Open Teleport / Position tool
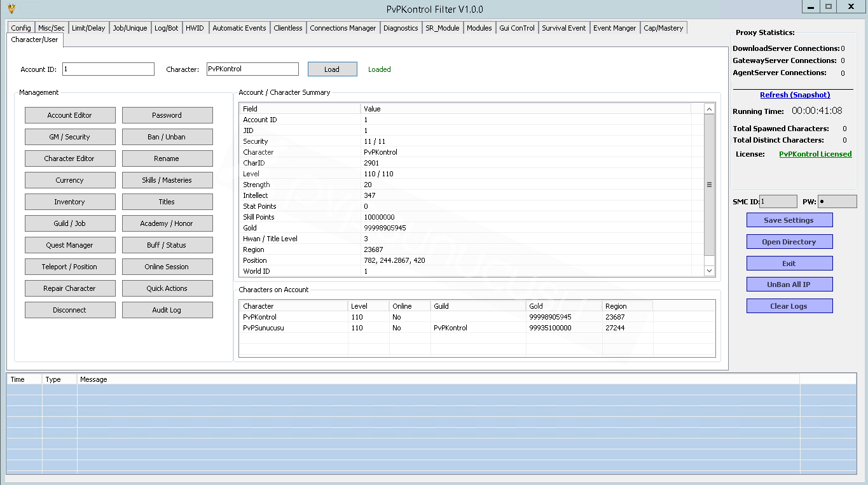The height and width of the screenshot is (485, 868). coord(70,267)
